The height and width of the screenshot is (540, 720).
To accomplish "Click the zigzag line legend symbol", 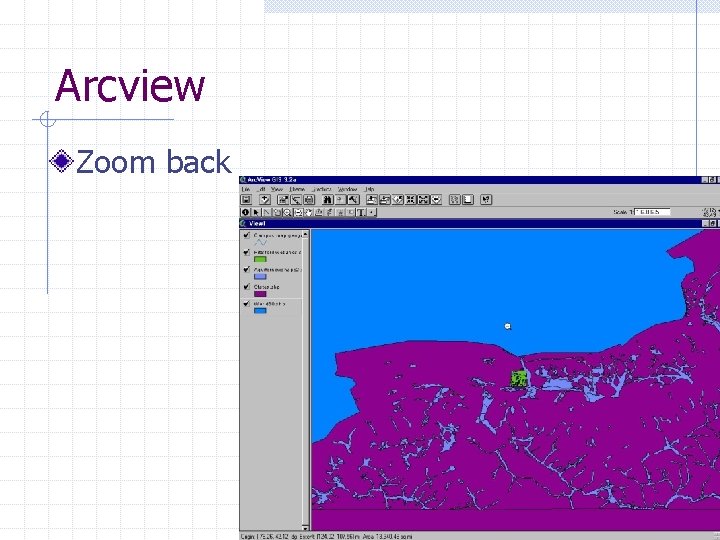I will pos(260,242).
